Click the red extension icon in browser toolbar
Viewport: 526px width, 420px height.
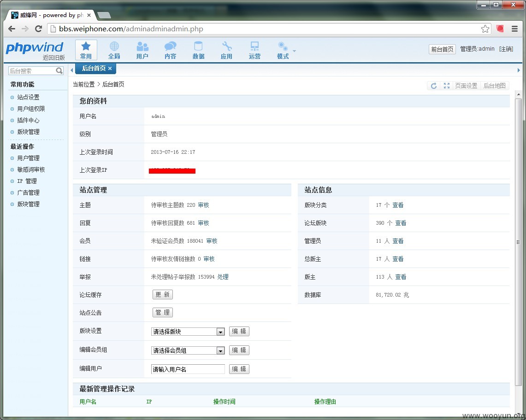[x=500, y=29]
